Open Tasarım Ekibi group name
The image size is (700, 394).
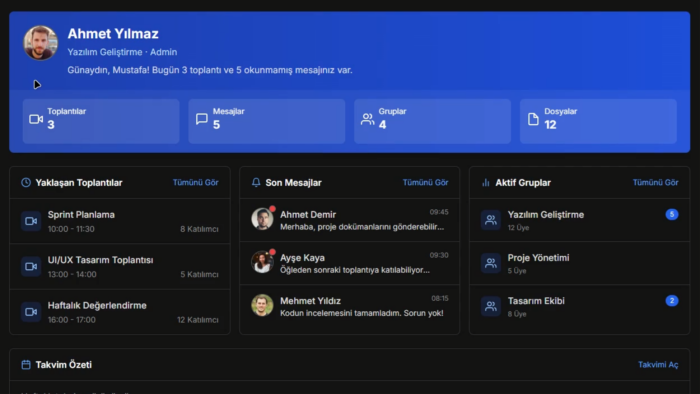tap(536, 301)
